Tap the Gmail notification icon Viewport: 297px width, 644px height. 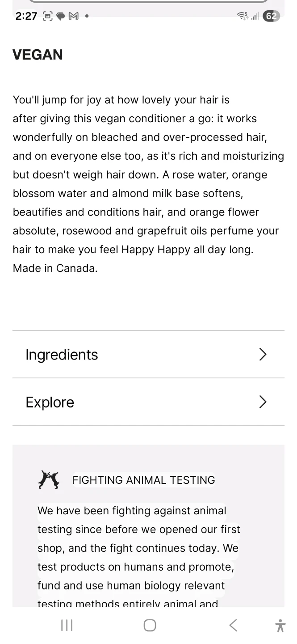[73, 17]
